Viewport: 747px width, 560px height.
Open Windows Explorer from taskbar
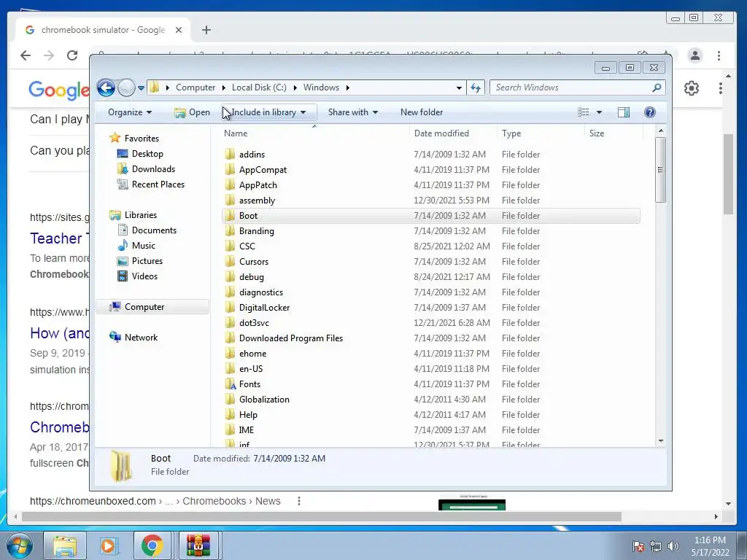(x=65, y=545)
